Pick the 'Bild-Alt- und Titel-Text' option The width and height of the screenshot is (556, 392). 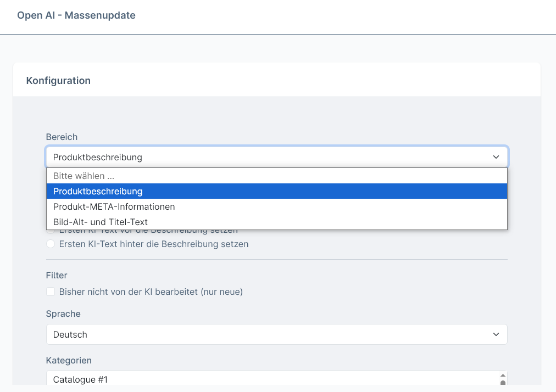tap(277, 222)
